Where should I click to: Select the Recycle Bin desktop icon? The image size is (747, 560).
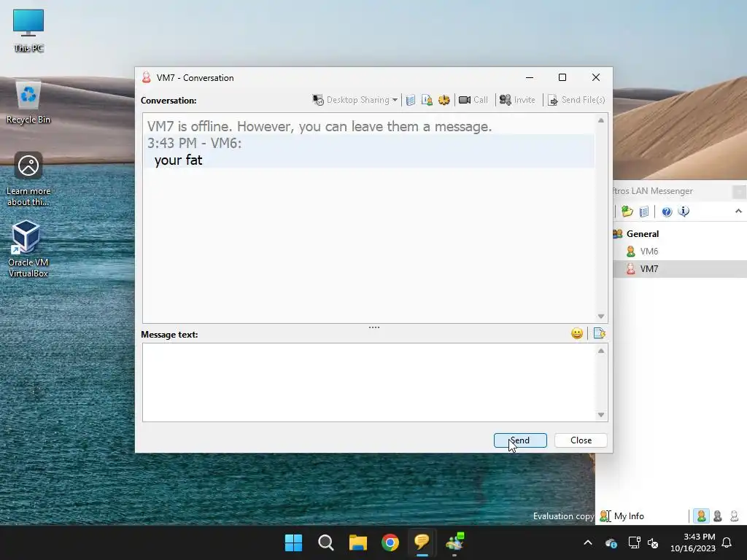pos(28,102)
